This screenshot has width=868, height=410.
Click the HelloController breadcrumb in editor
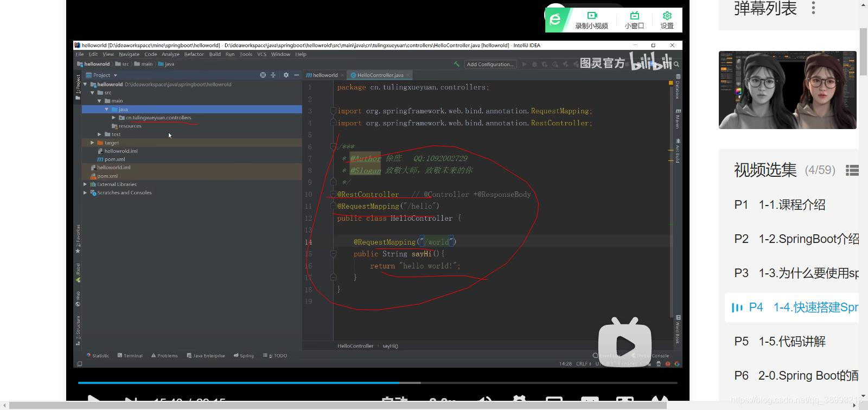coord(355,346)
